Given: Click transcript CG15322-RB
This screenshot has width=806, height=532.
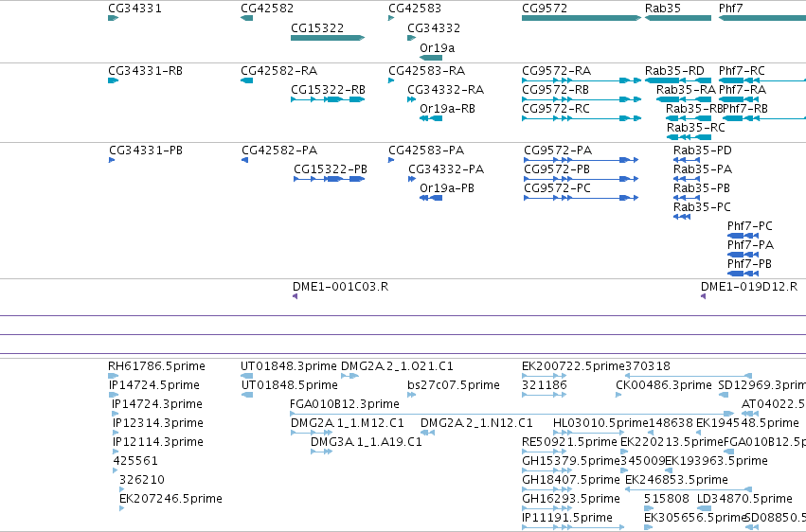Looking at the screenshot, I should 328,89.
